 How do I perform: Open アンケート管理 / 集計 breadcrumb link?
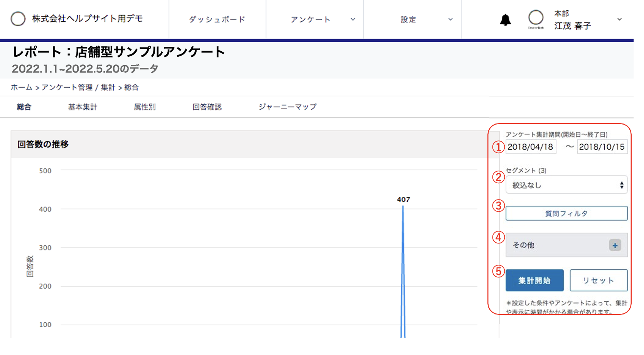point(79,88)
